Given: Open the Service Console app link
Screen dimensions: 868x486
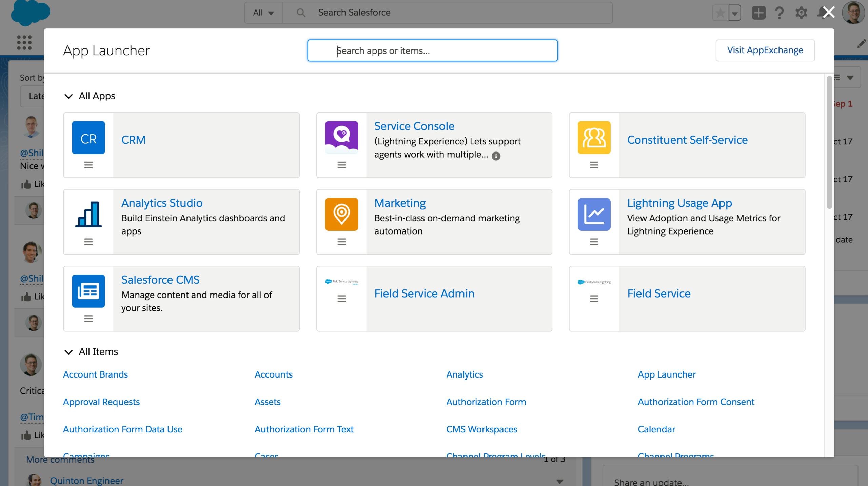Looking at the screenshot, I should coord(414,126).
